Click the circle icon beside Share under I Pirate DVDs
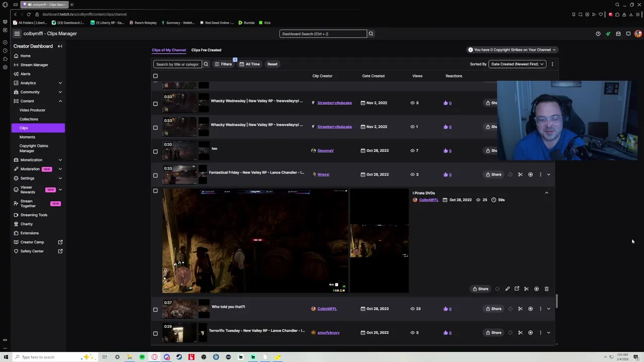 [x=497, y=289]
